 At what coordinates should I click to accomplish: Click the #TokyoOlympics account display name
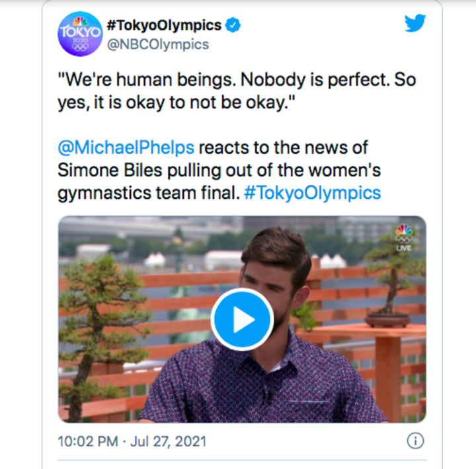pos(163,26)
